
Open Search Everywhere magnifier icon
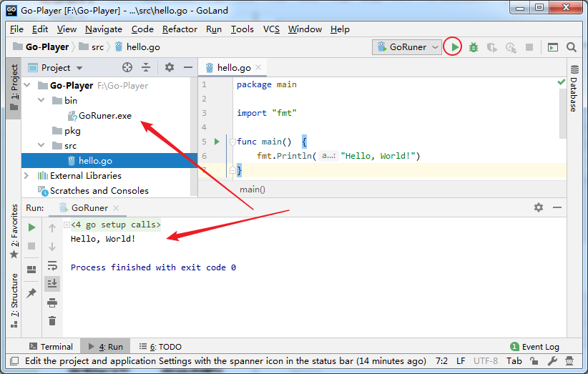click(571, 47)
